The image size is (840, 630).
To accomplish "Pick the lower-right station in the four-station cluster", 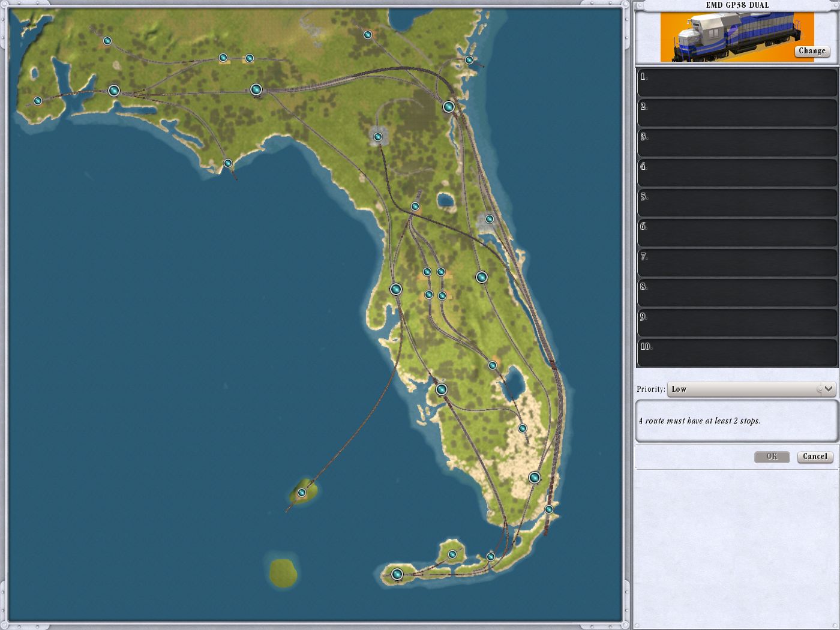I will (442, 296).
